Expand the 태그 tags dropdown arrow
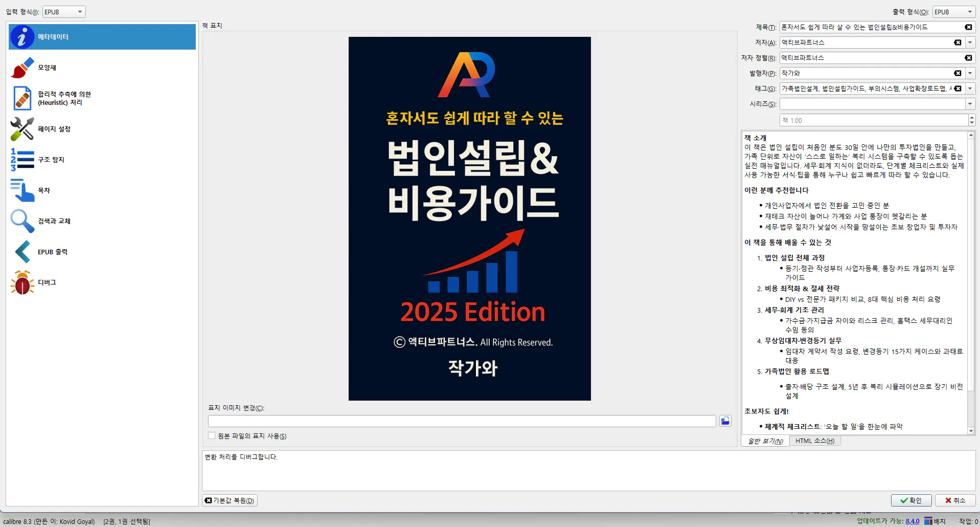The height and width of the screenshot is (527, 980). tap(970, 89)
